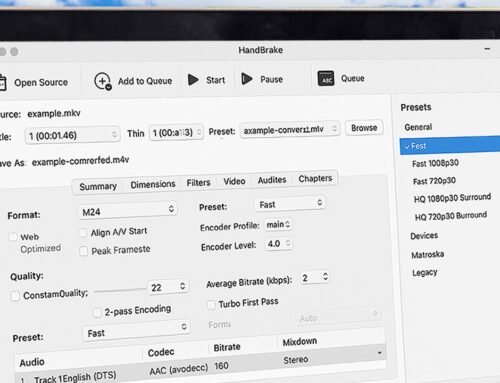Click the Codec column header

(x=161, y=352)
